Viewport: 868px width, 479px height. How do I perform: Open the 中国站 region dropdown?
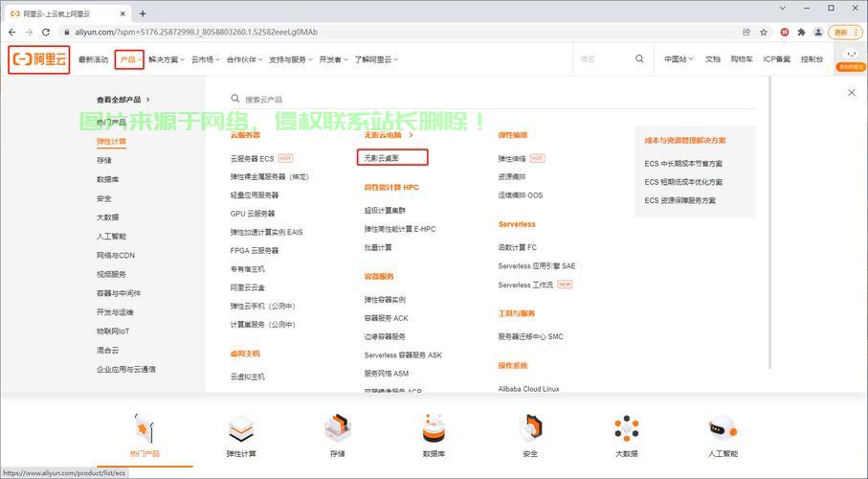pos(679,58)
